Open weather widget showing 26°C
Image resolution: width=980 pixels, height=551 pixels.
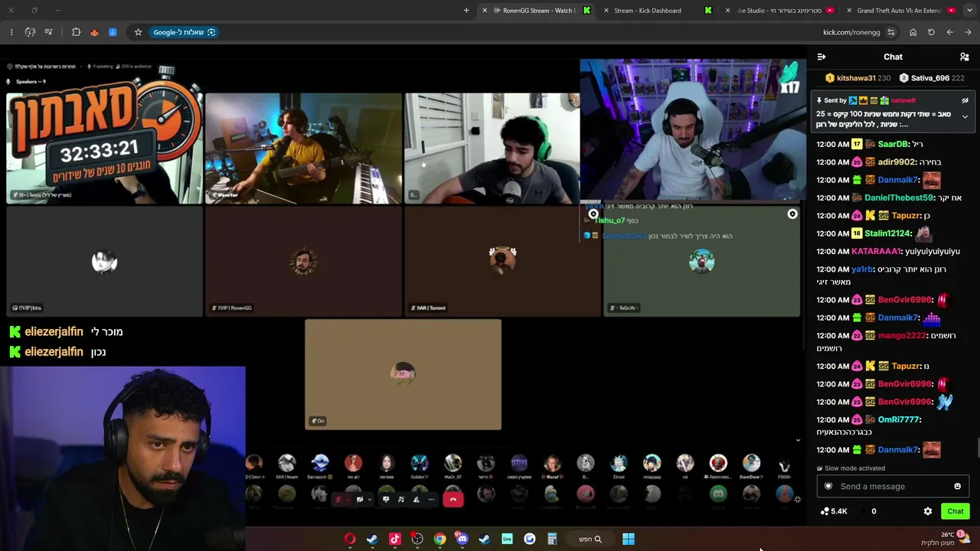946,539
